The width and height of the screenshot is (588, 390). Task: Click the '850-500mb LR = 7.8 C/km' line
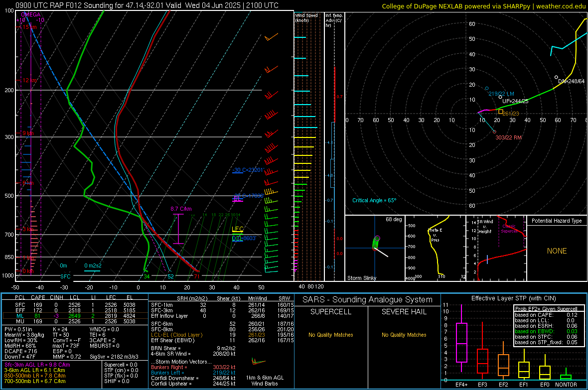coord(35,376)
